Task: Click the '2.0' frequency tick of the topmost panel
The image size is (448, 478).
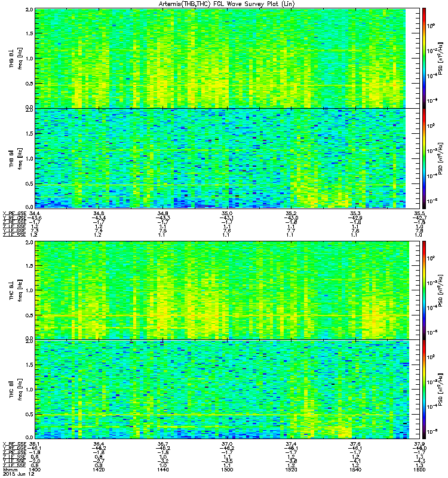Action: [29, 10]
